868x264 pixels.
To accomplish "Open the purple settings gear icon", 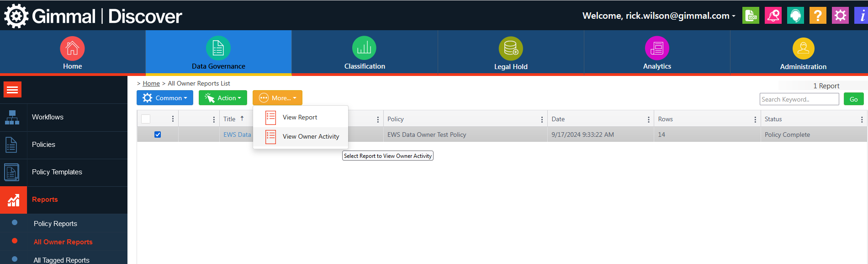I will click(x=840, y=16).
